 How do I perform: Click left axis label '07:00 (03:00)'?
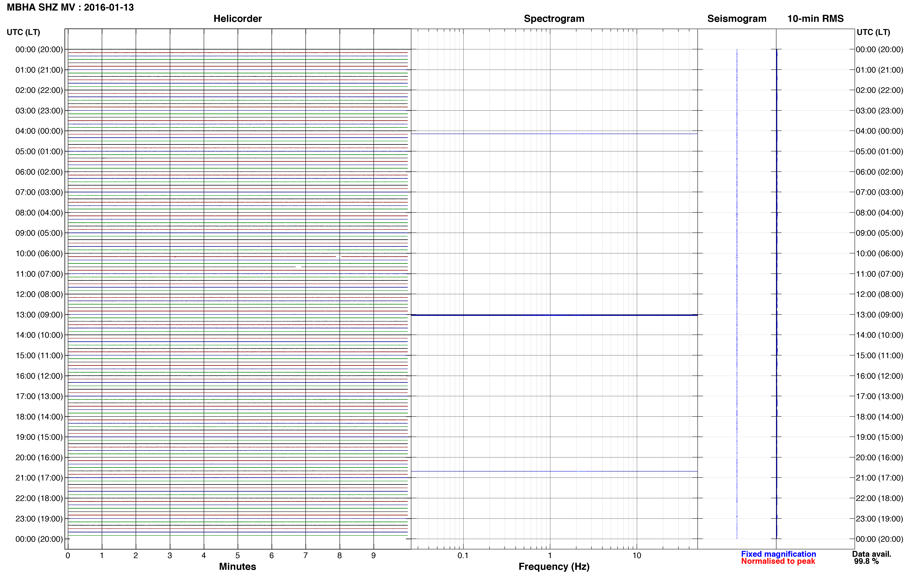click(x=39, y=192)
